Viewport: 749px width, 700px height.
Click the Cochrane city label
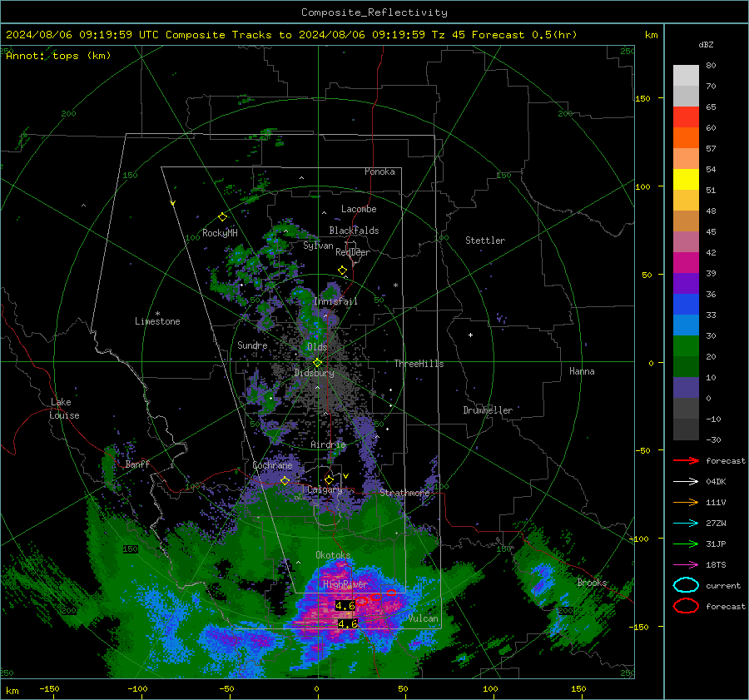coord(272,465)
